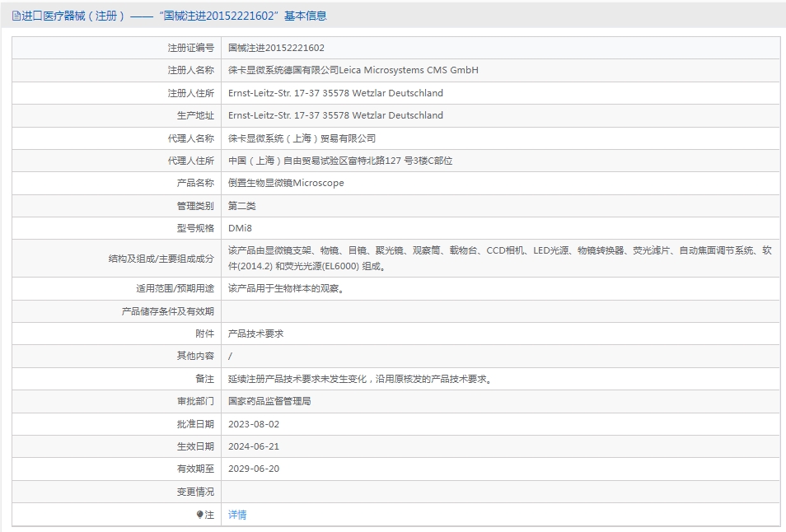Select the address in the 注册人住所 row
The width and height of the screenshot is (786, 532).
click(335, 93)
